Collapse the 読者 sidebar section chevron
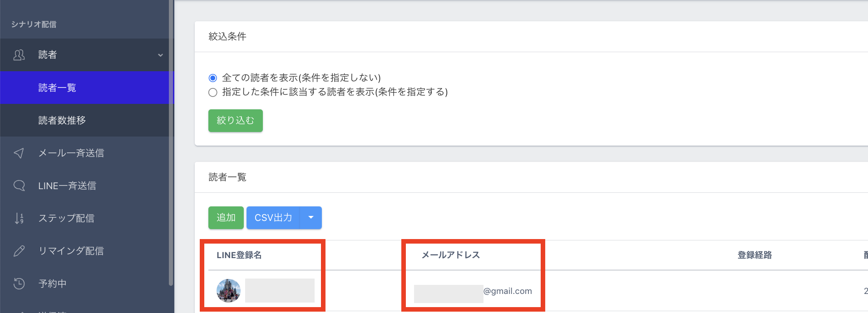The height and width of the screenshot is (313, 868). (160, 55)
